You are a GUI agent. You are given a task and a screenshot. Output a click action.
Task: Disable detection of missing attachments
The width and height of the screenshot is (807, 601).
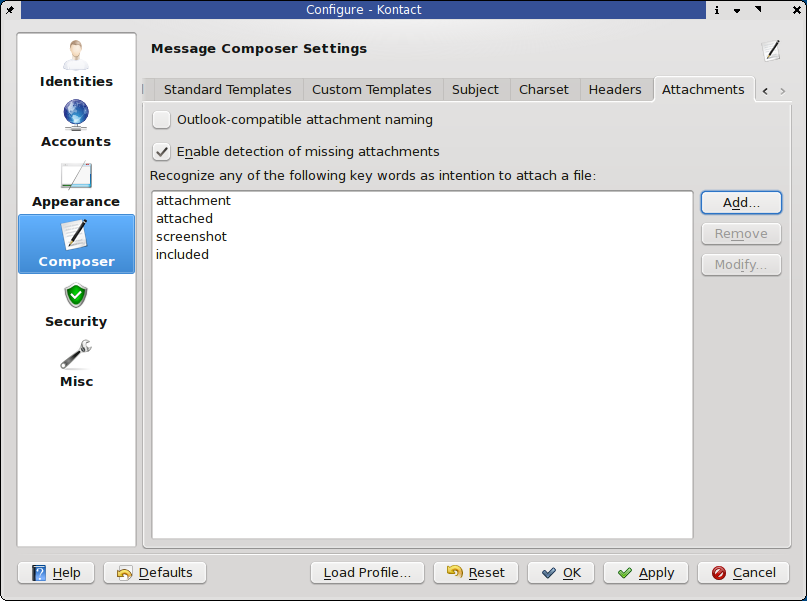(x=161, y=152)
